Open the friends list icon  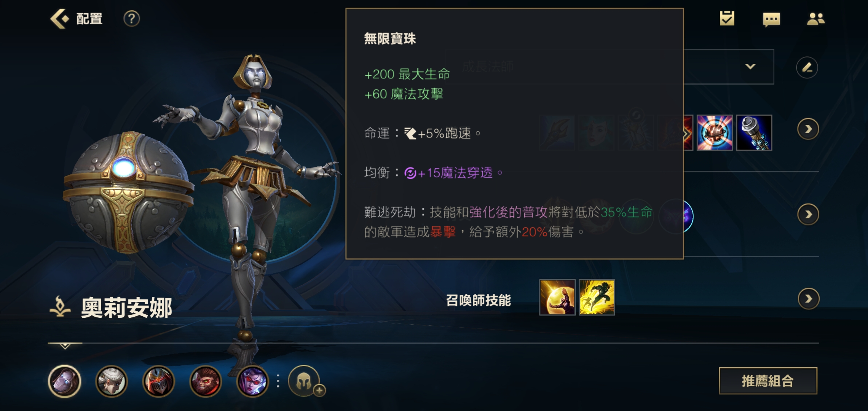(x=815, y=19)
